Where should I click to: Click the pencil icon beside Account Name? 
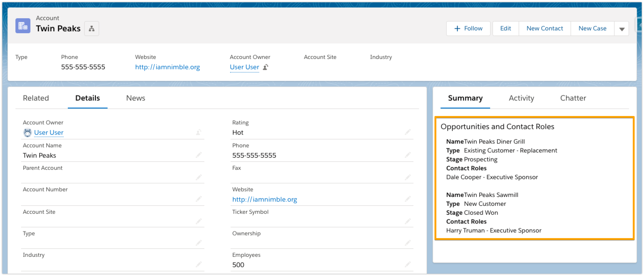(x=199, y=155)
